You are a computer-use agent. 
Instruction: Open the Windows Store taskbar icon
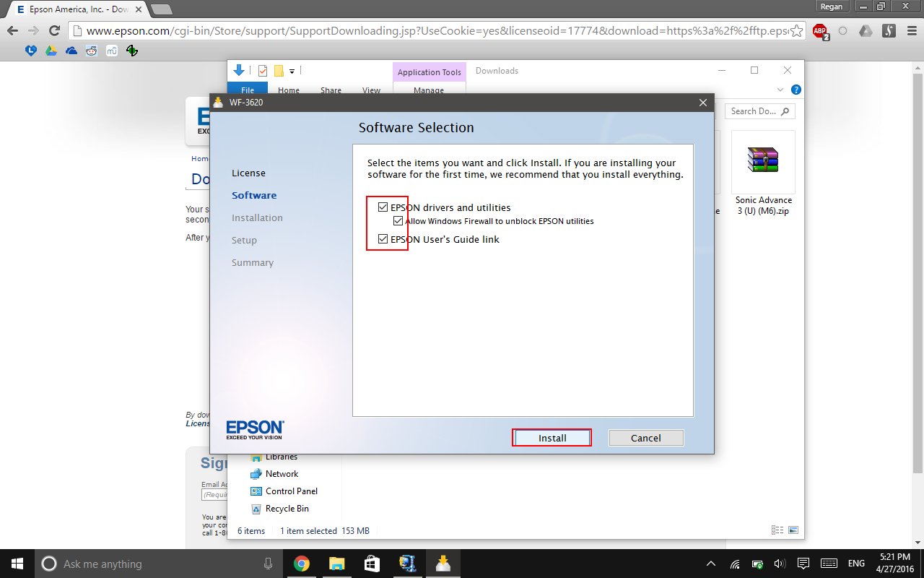[372, 564]
